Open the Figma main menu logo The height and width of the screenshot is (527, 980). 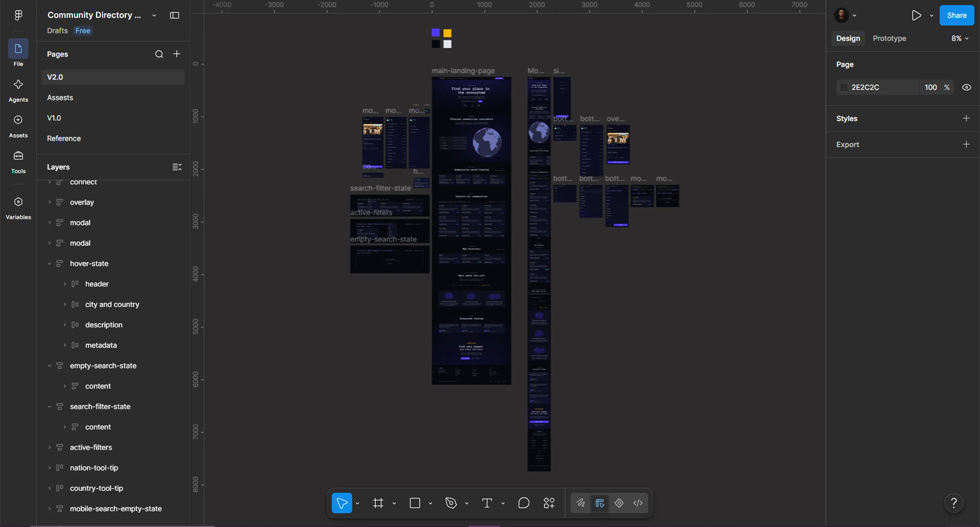point(18,15)
